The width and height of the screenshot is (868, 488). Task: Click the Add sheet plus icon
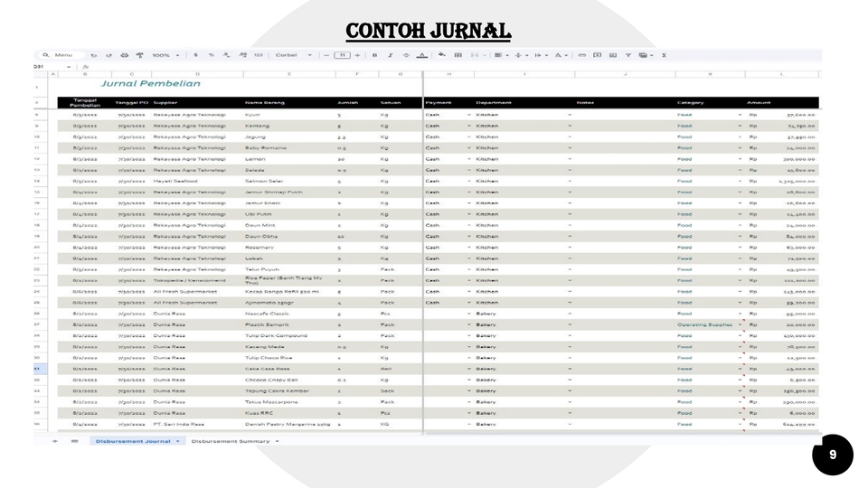(x=55, y=441)
